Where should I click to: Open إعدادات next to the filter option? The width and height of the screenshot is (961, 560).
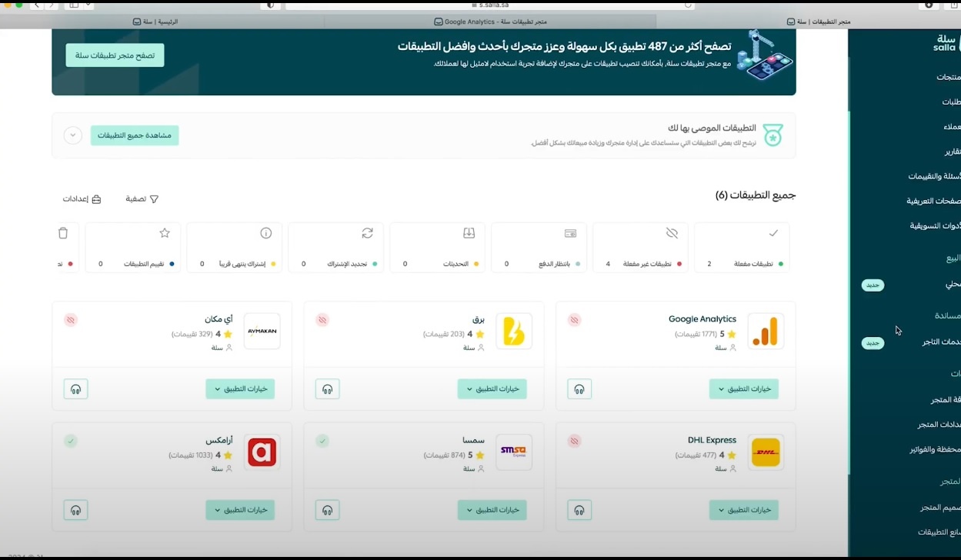pyautogui.click(x=81, y=198)
